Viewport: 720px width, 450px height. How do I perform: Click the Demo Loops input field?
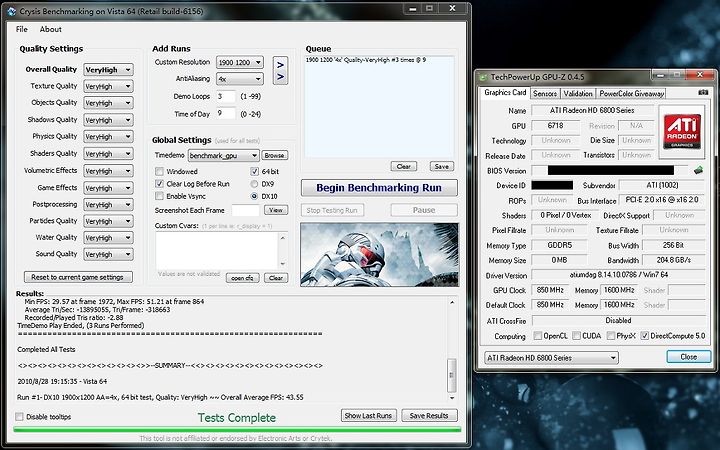click(x=226, y=96)
